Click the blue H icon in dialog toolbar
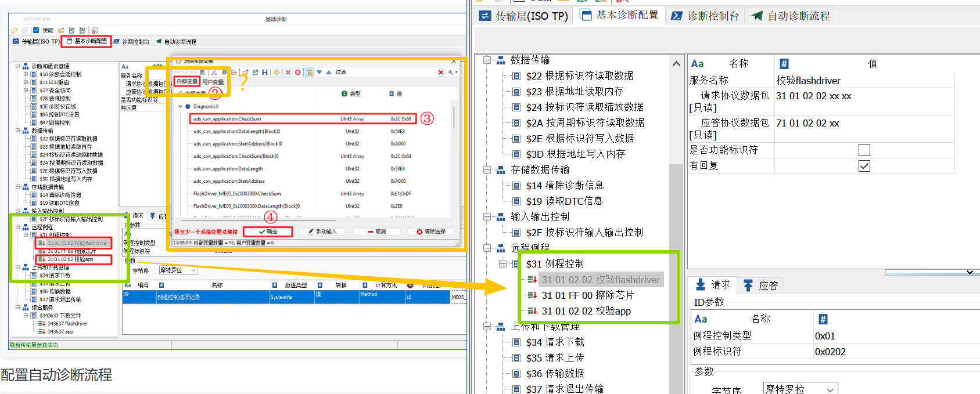The width and height of the screenshot is (980, 394). pyautogui.click(x=265, y=73)
